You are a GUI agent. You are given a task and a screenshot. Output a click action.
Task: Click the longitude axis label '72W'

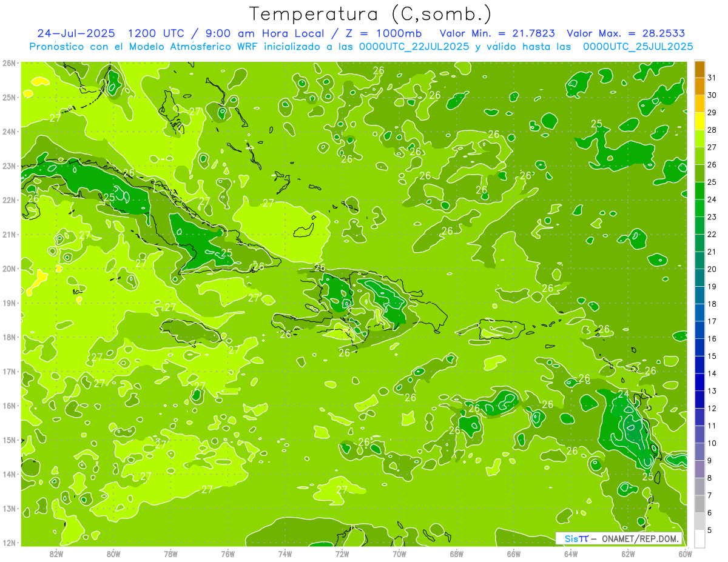[342, 554]
